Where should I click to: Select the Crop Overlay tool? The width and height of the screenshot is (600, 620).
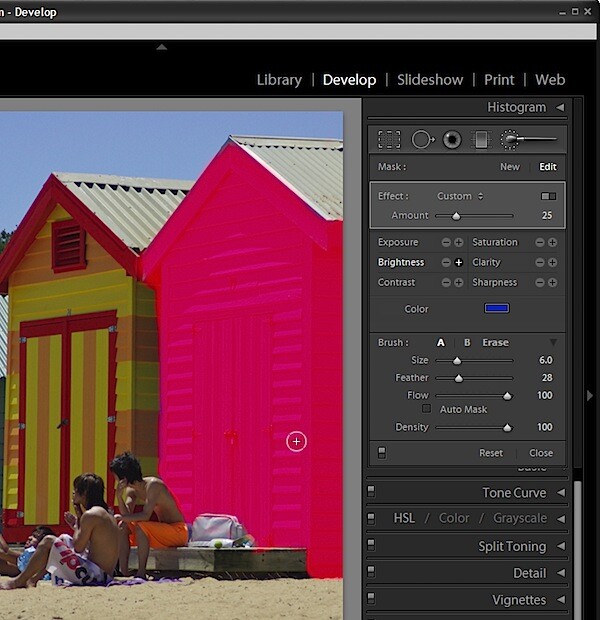389,140
